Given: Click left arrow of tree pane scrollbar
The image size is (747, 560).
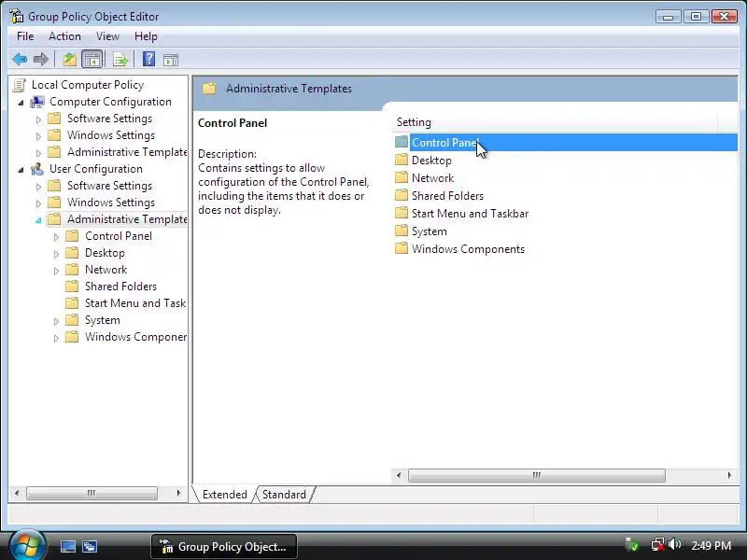Looking at the screenshot, I should [17, 493].
